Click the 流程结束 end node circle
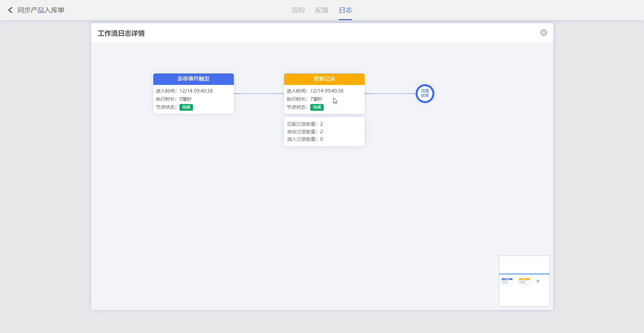 point(425,94)
